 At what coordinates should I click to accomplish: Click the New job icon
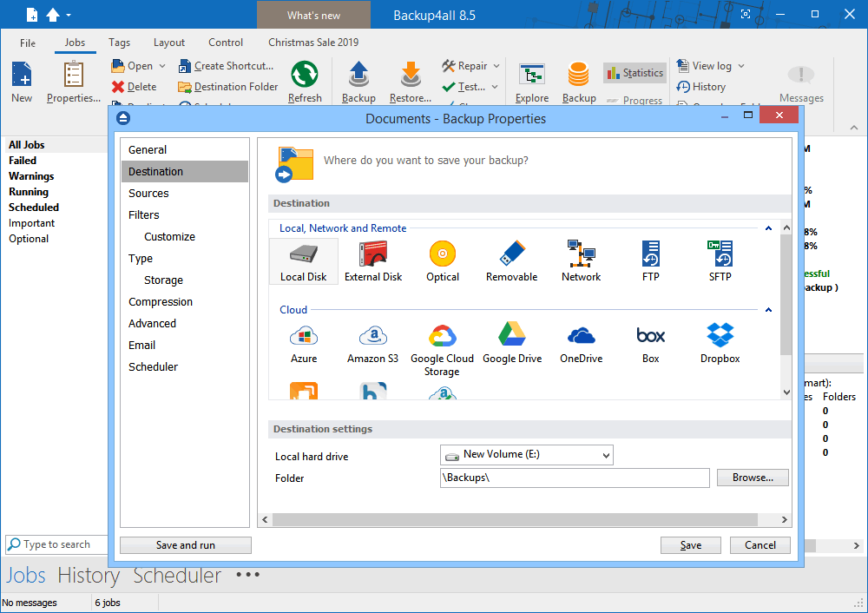tap(22, 82)
